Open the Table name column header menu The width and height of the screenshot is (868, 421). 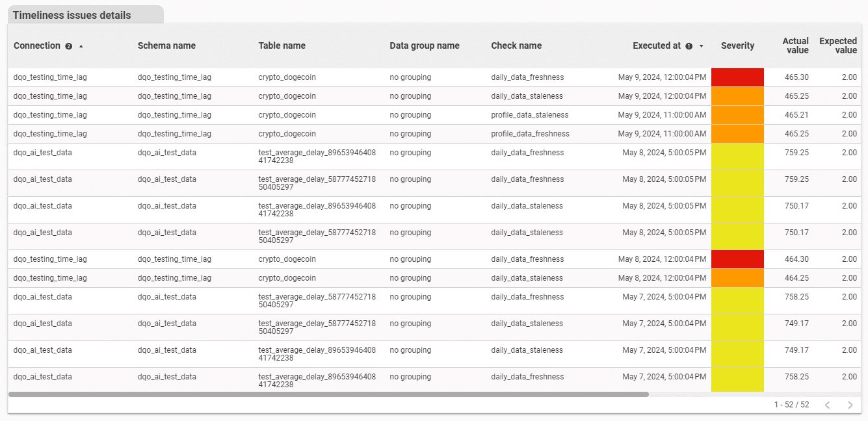click(x=282, y=45)
